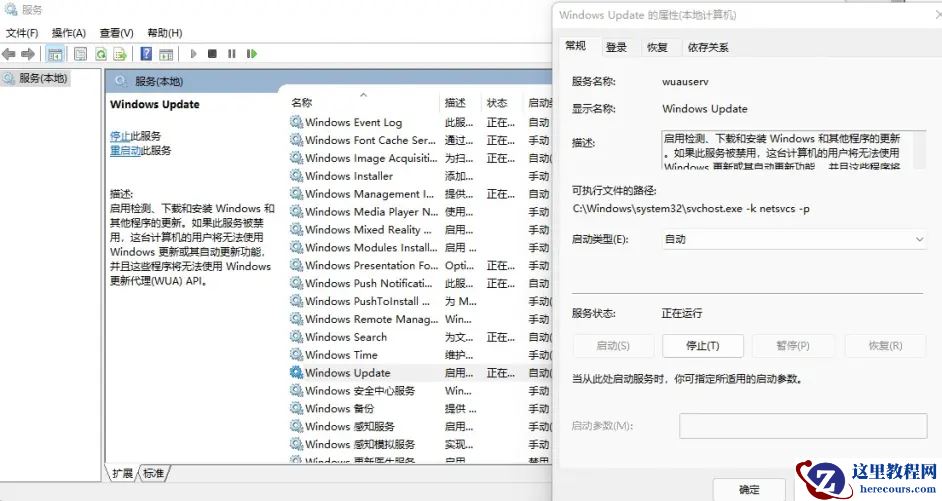Viewport: 942px width, 501px height.
Task: Click the gear icon beside Windows Installer
Action: coord(296,176)
